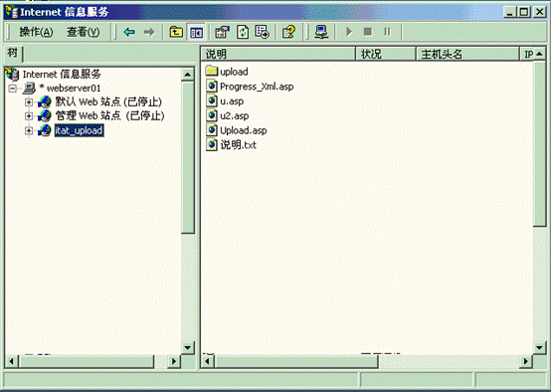Open the 操作(A) menu
This screenshot has width=551, height=392.
pos(36,33)
